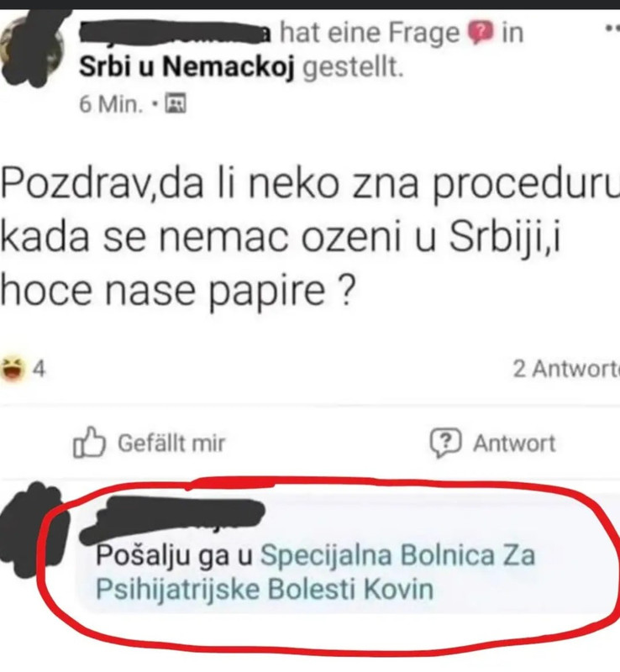The height and width of the screenshot is (672, 620).
Task: Open the three-dot post options menu
Action: pyautogui.click(x=613, y=29)
